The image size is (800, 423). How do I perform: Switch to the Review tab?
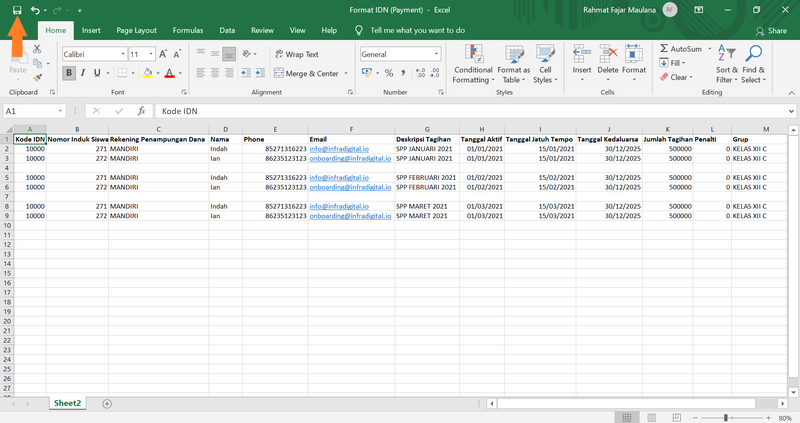[x=262, y=31]
